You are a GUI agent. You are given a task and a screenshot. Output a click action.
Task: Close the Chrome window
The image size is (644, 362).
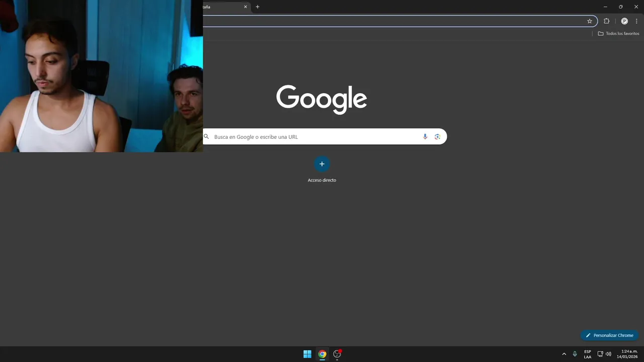click(636, 7)
